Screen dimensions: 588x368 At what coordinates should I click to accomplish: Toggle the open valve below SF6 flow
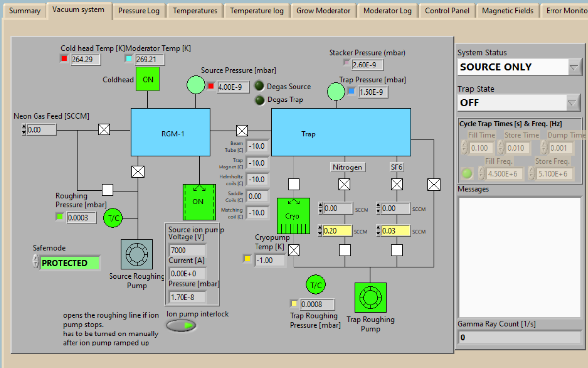click(397, 250)
